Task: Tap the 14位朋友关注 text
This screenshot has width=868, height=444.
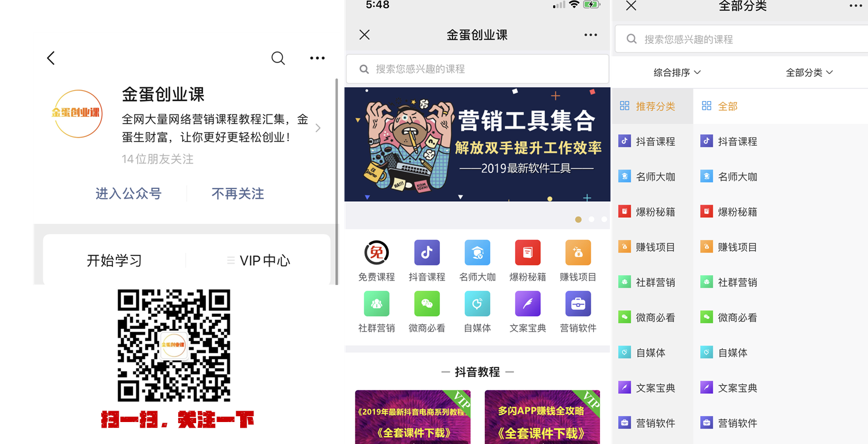Action: (x=157, y=159)
